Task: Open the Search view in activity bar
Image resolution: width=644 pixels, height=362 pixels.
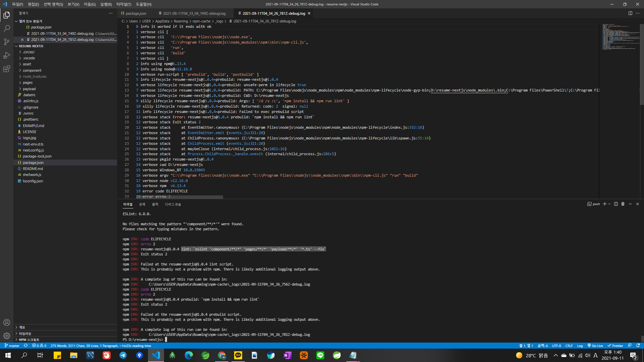Action: [x=7, y=28]
